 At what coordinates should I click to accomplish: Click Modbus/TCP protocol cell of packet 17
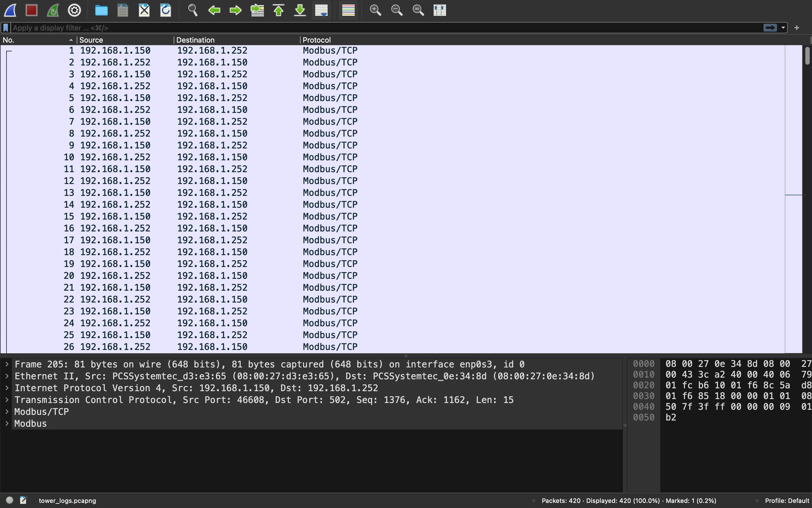330,240
